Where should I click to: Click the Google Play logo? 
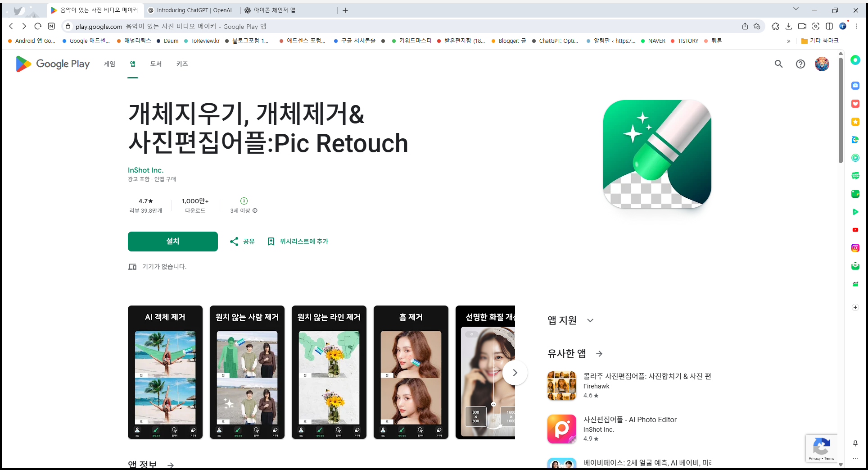[52, 64]
